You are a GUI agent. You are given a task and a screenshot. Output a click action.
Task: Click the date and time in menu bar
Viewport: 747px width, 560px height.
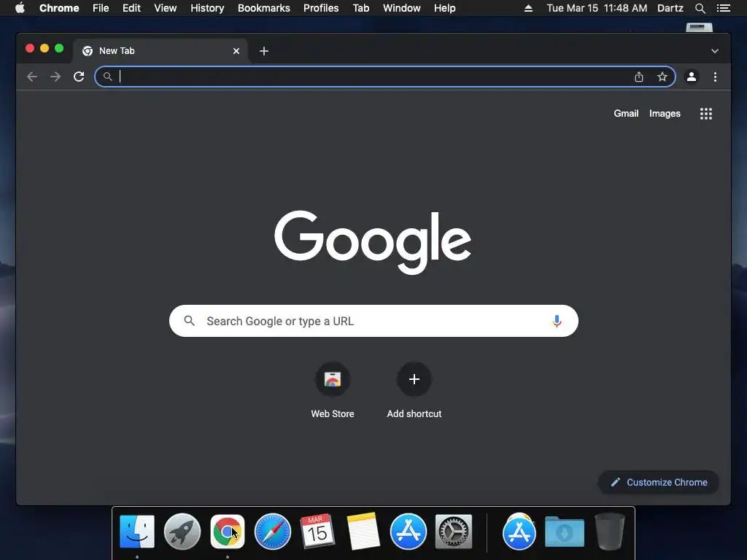click(x=597, y=8)
